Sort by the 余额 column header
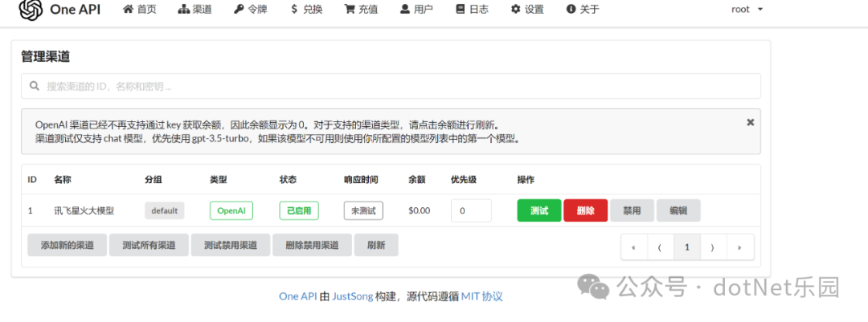The image size is (868, 322). (x=417, y=180)
